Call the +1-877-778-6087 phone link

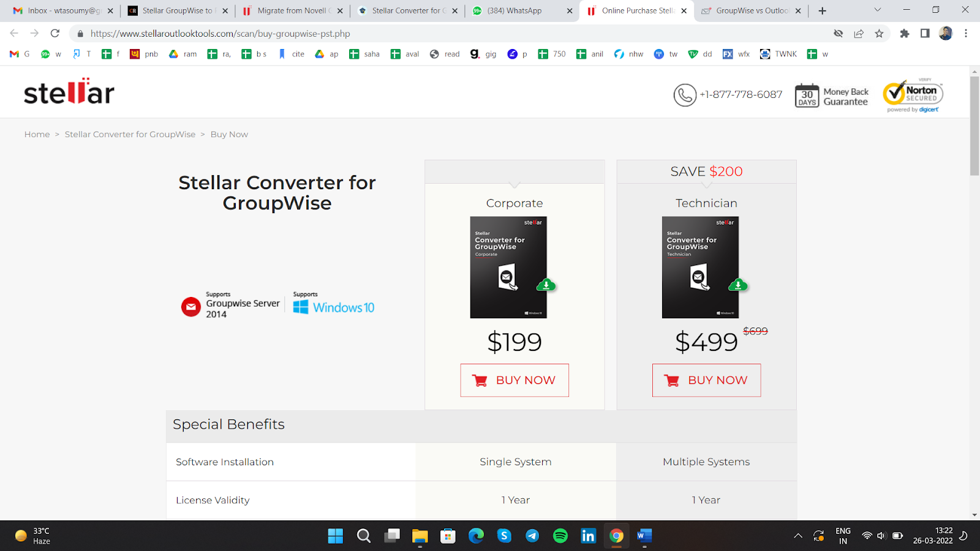tap(728, 95)
